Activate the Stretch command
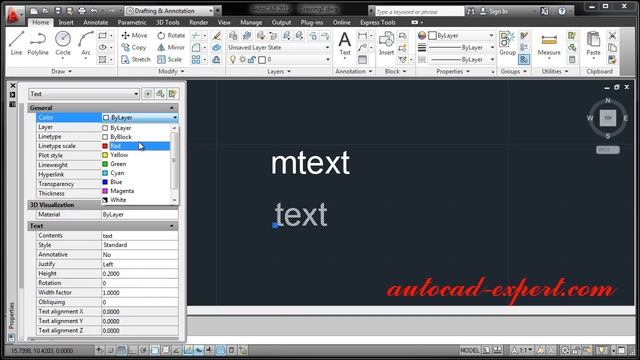640x360 pixels. (x=136, y=60)
